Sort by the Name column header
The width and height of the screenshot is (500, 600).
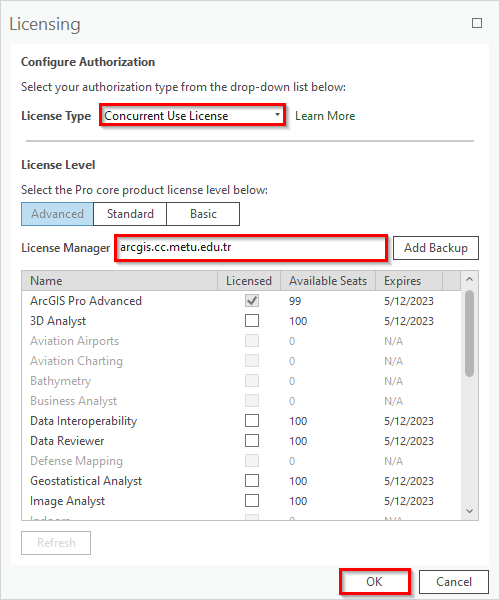(119, 280)
